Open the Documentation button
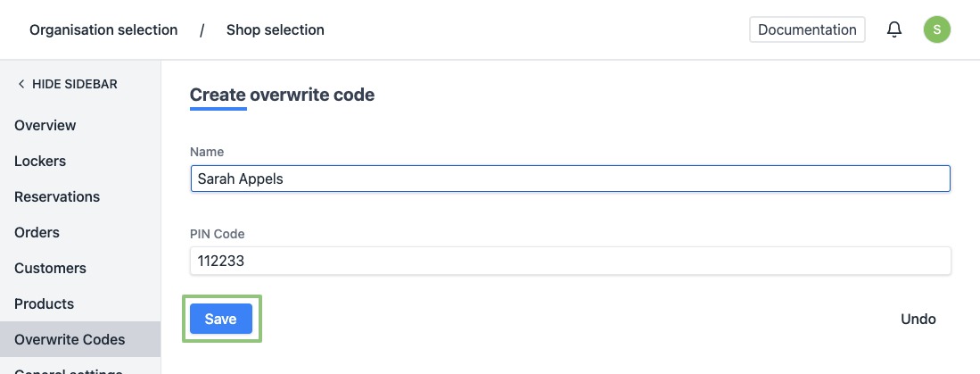 point(807,29)
